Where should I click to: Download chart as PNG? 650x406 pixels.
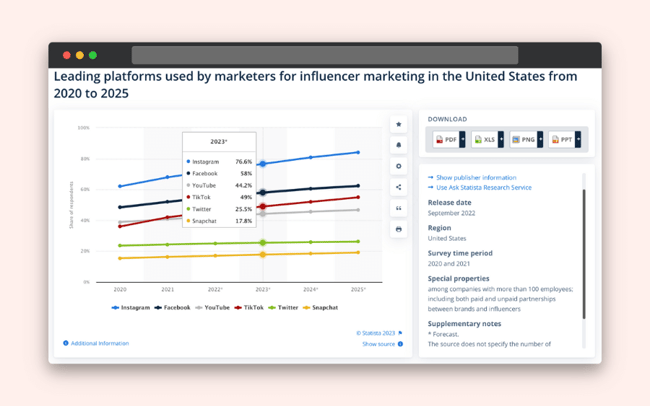click(523, 140)
